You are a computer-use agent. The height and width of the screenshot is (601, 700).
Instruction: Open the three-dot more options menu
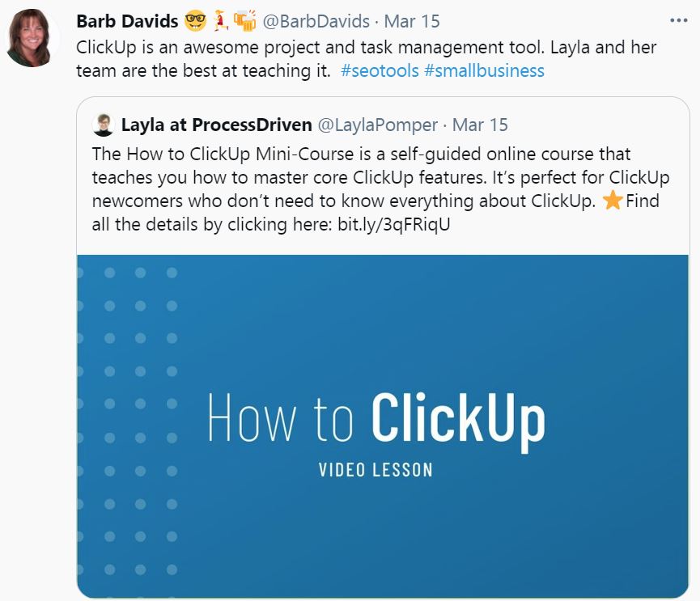point(679,20)
